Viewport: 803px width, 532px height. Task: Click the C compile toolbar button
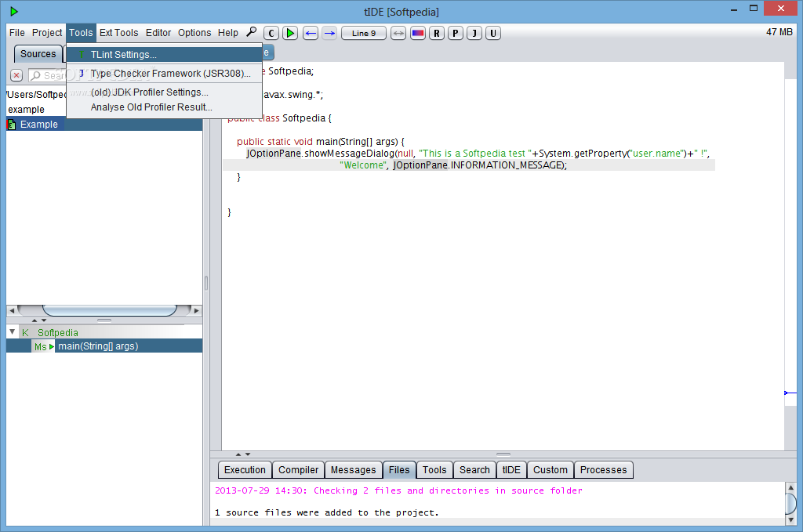coord(271,33)
